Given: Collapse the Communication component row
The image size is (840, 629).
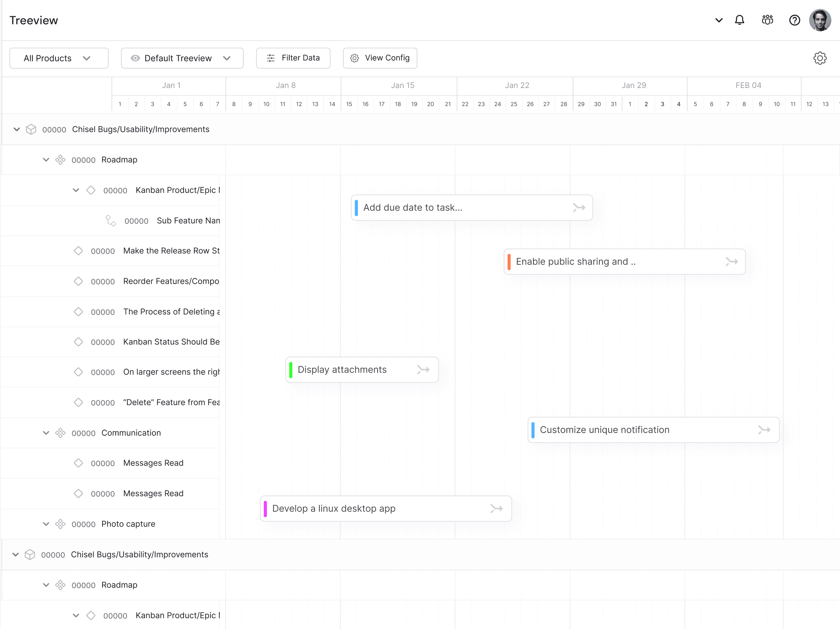Looking at the screenshot, I should 46,433.
